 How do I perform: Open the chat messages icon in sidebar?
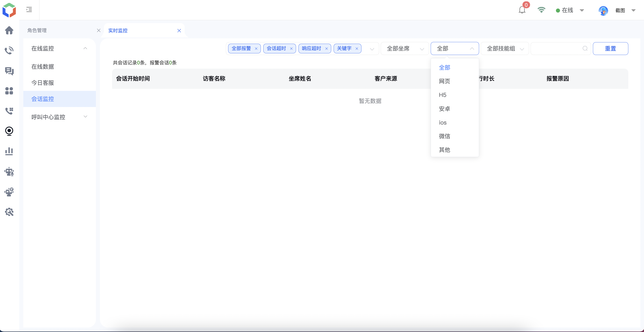tap(9, 71)
